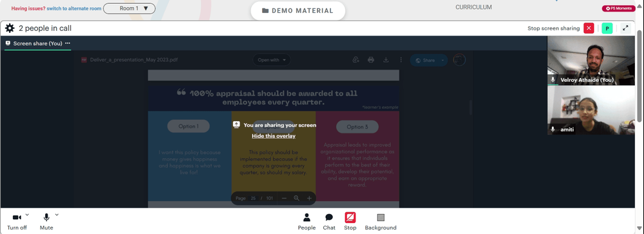Open Background settings
The height and width of the screenshot is (234, 644).
point(381,222)
